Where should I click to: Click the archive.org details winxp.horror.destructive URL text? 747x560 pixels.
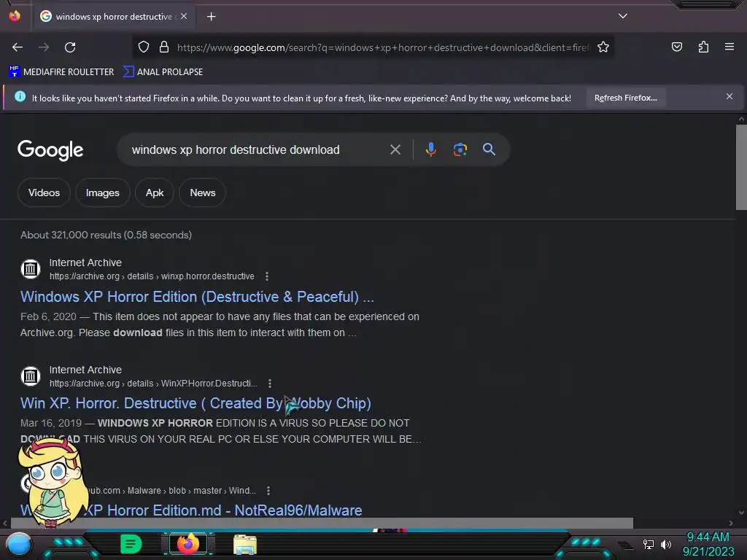[152, 276]
